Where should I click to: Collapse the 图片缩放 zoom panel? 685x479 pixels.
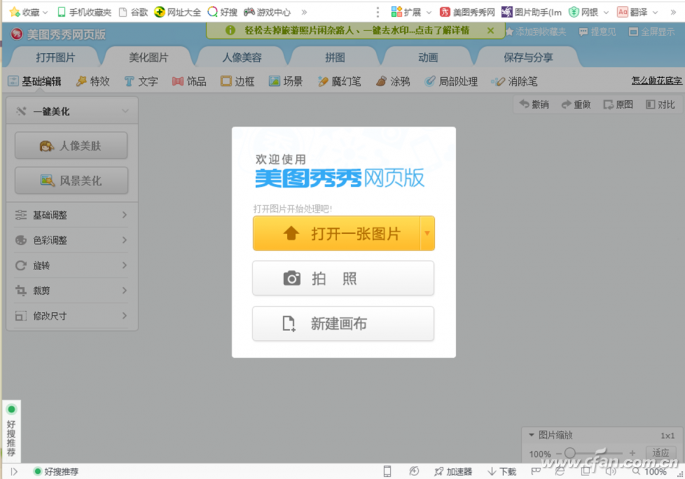point(532,435)
